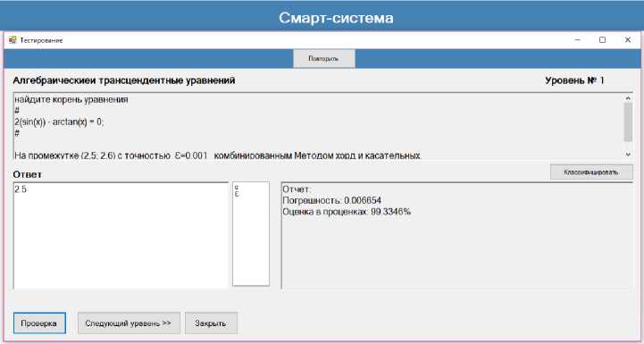
Task: Click the answer field containing 2.5
Action: click(121, 236)
